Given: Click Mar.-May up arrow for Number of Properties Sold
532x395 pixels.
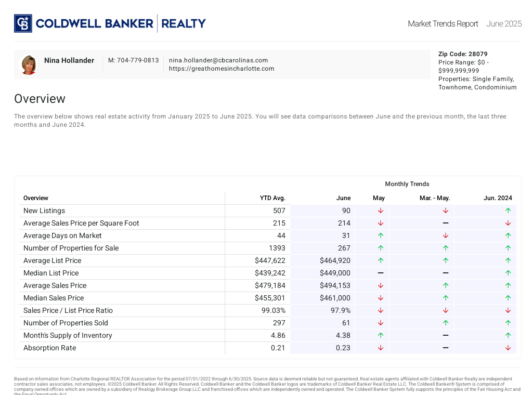Looking at the screenshot, I should click(445, 323).
